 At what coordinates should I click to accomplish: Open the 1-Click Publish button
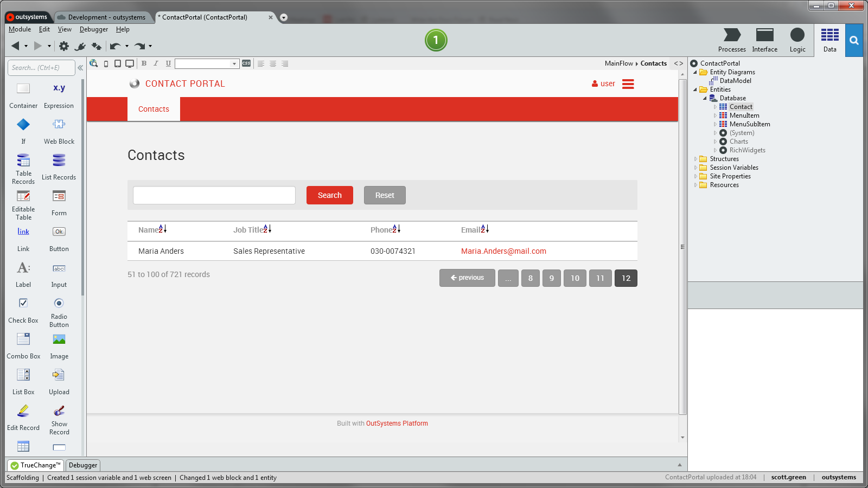(436, 40)
